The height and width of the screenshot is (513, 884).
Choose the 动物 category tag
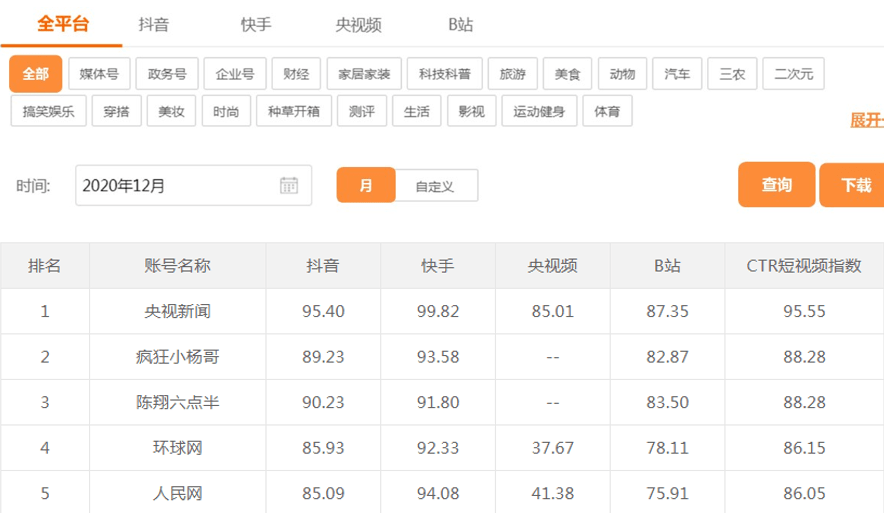622,74
